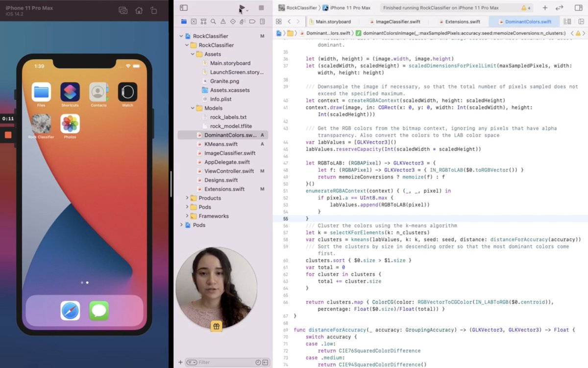Expand the Products group
This screenshot has height=368, width=588.
187,198
